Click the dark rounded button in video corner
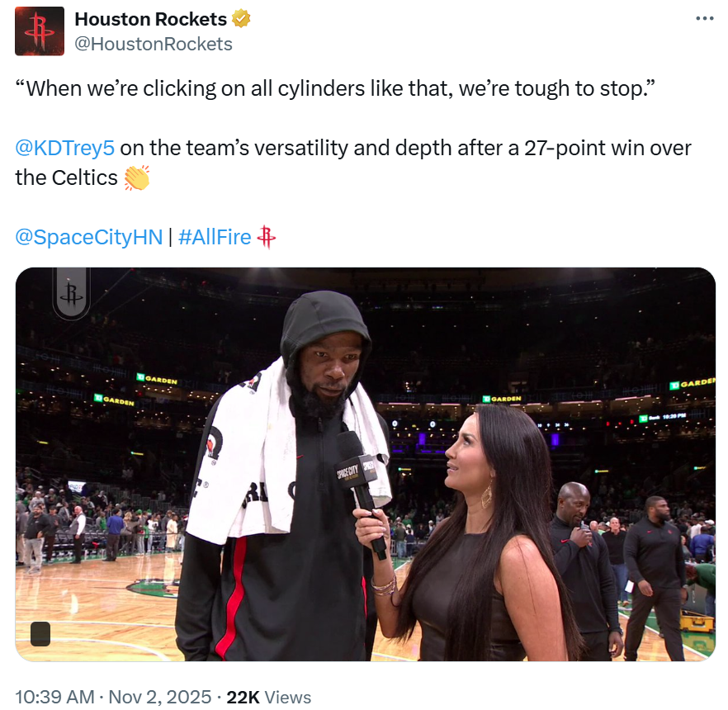728x710 pixels. coord(40,634)
